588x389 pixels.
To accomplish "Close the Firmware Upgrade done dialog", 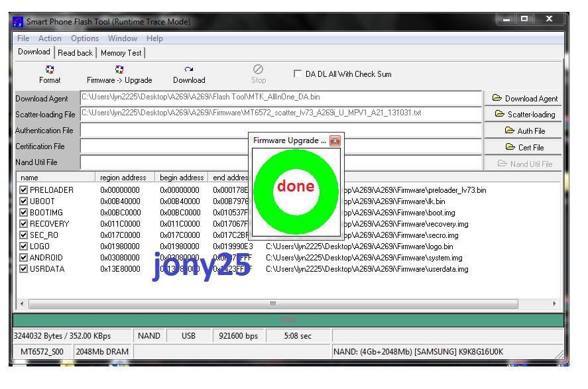I will point(335,140).
